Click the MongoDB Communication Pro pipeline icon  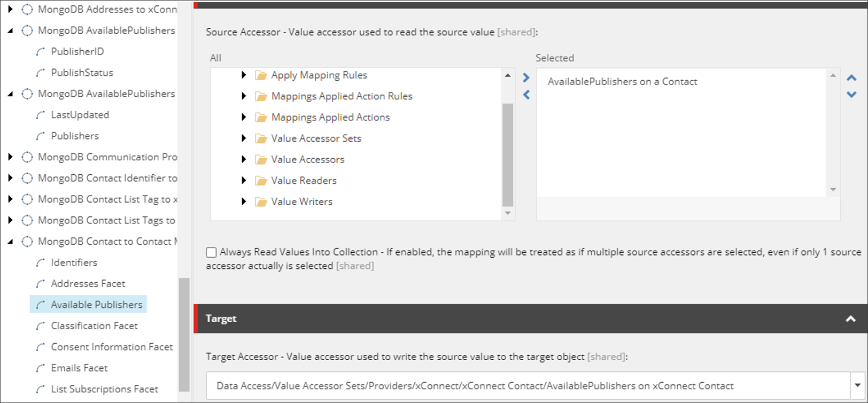tap(27, 157)
